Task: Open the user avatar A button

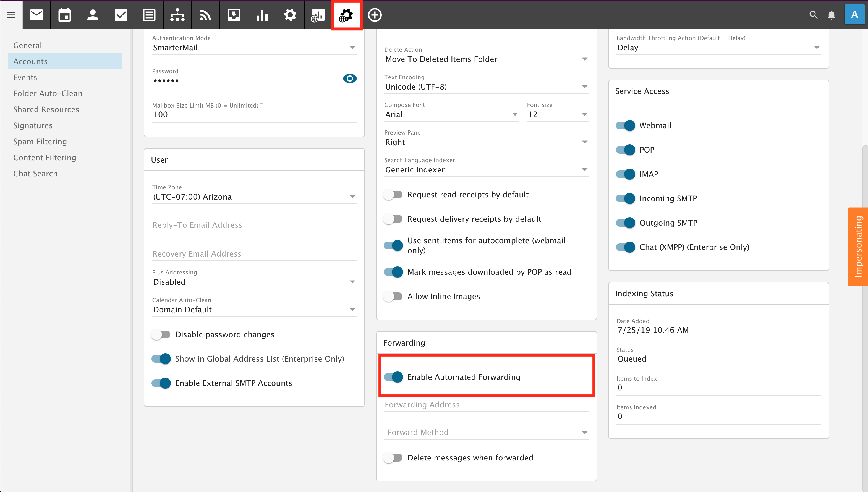Action: tap(854, 15)
